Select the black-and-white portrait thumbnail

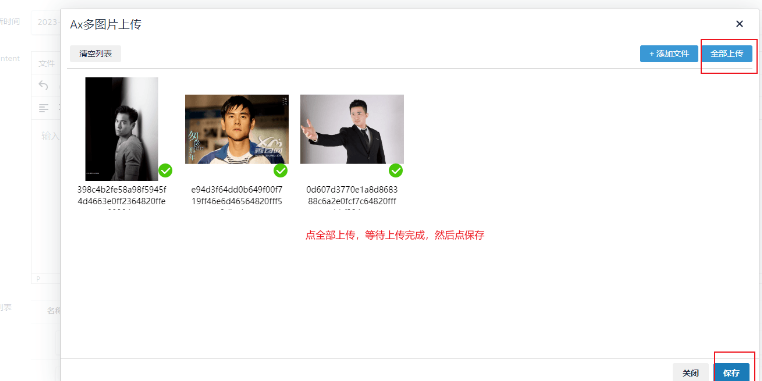click(121, 129)
